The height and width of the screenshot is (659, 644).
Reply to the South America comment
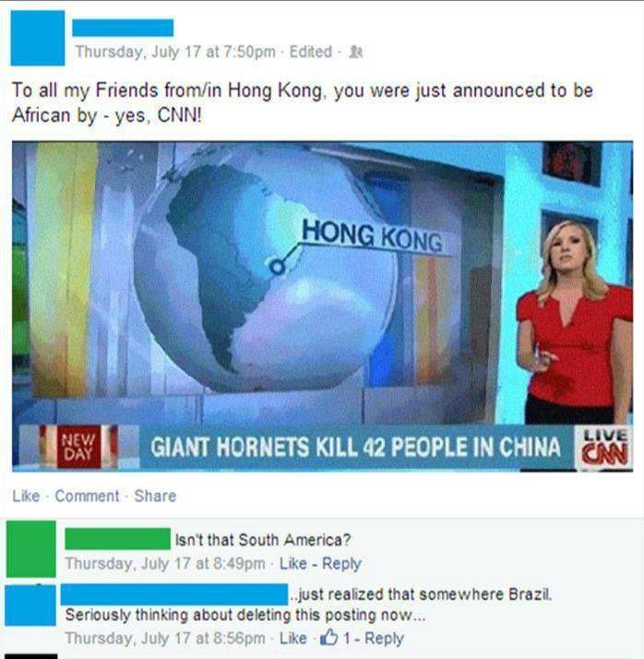(341, 564)
